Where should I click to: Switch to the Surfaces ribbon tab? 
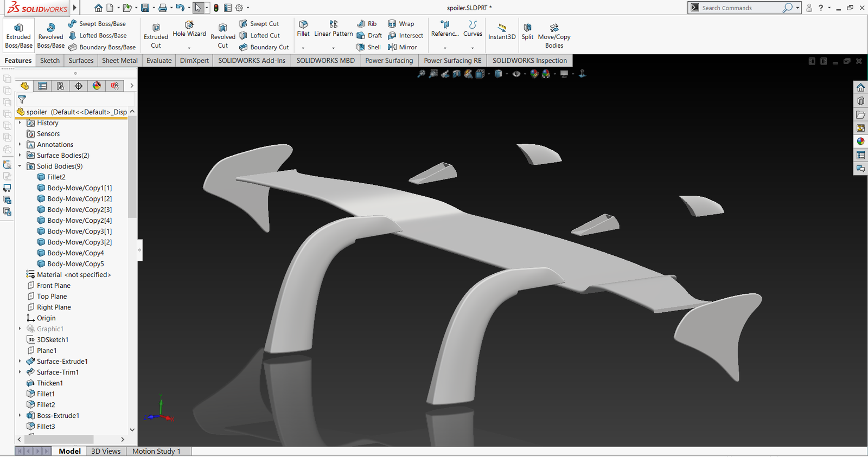81,61
